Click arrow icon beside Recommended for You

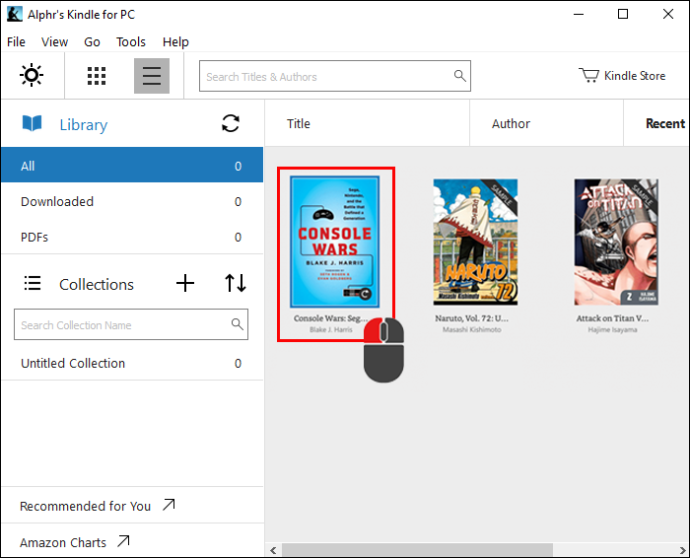tap(169, 504)
